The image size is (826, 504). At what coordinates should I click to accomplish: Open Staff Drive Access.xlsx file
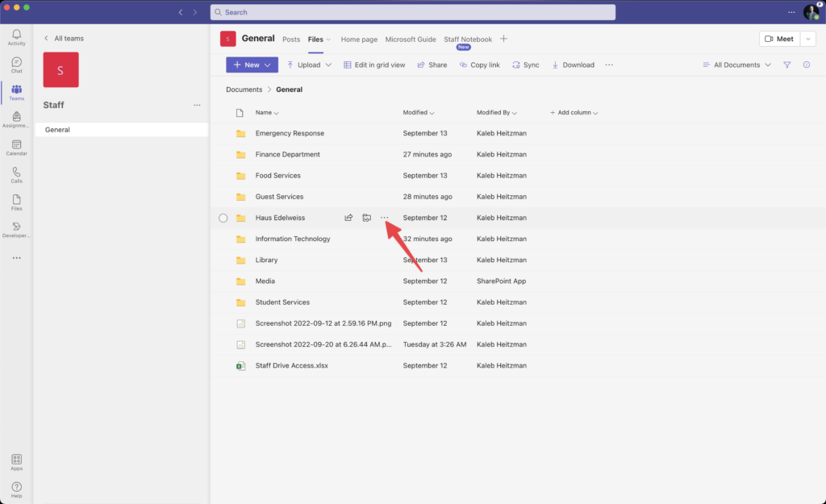pyautogui.click(x=292, y=365)
